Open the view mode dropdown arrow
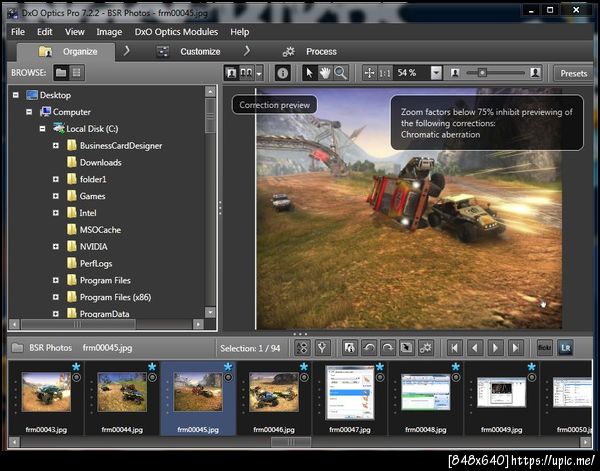 click(259, 73)
